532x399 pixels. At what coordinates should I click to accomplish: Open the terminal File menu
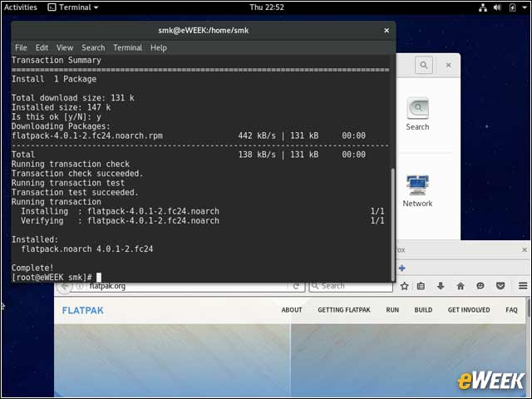[x=21, y=47]
